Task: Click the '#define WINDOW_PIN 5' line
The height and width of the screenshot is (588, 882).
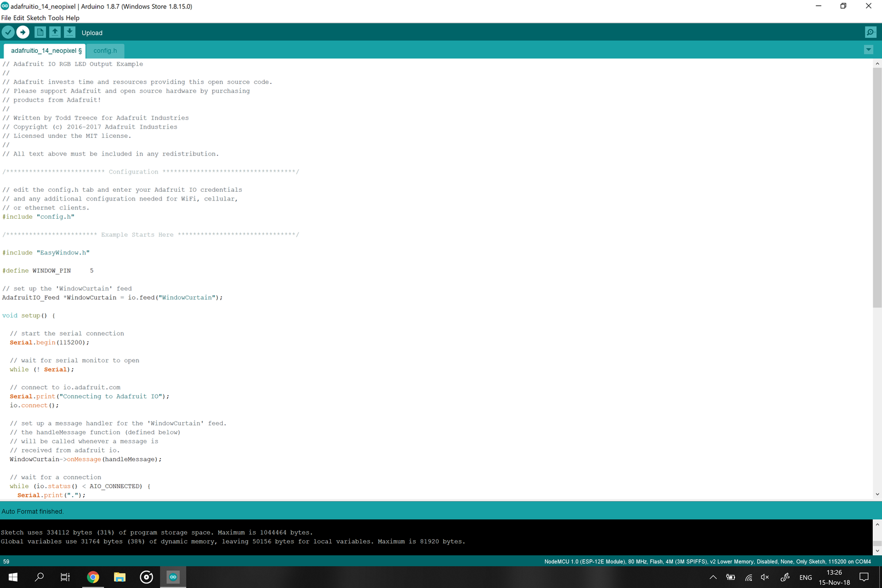Action: tap(48, 270)
